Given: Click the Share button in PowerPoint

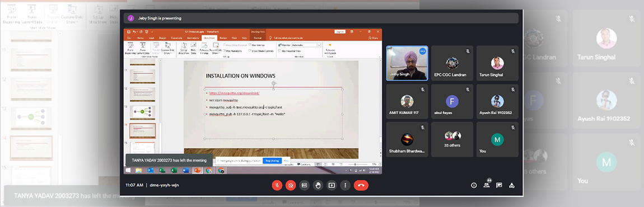Looking at the screenshot, I should [374, 38].
